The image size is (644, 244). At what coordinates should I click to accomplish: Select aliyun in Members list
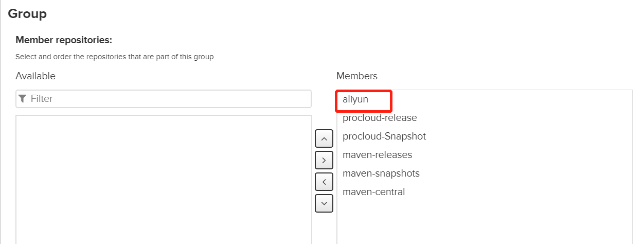pos(355,99)
